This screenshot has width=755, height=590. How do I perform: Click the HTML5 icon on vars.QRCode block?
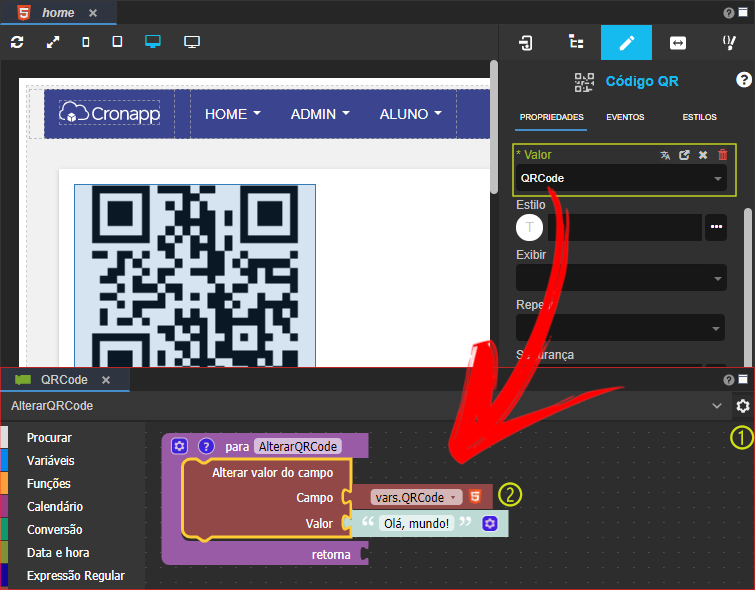tap(475, 497)
